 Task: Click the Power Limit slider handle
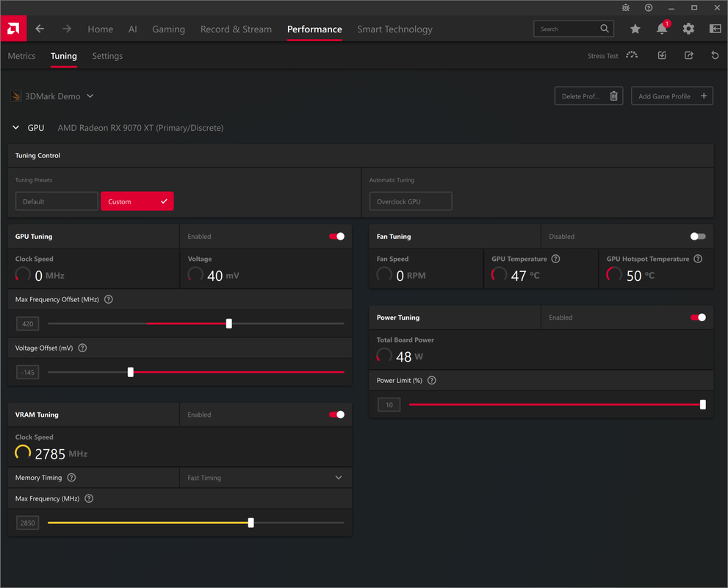[x=703, y=404]
